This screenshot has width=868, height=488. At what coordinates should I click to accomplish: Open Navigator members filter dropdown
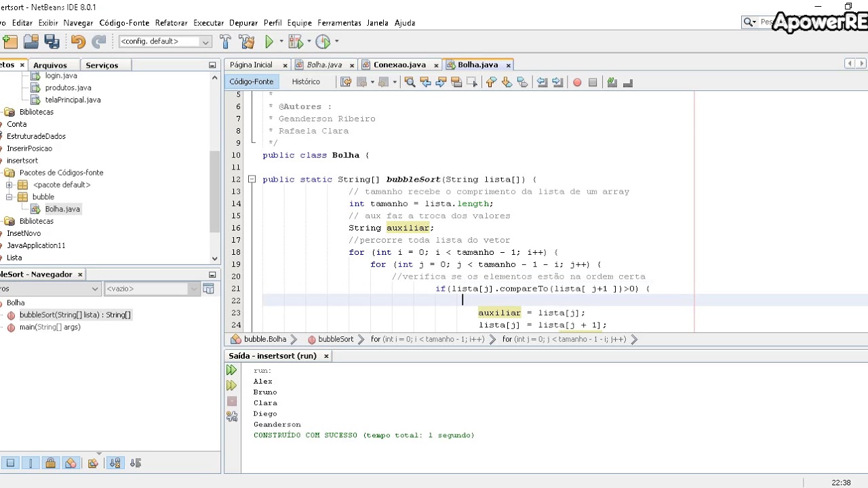(x=50, y=289)
